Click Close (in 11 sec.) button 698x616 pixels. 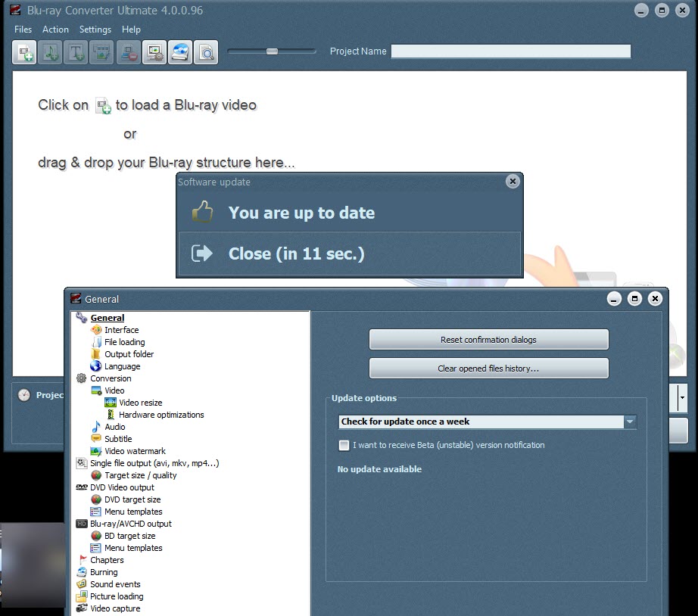(350, 254)
